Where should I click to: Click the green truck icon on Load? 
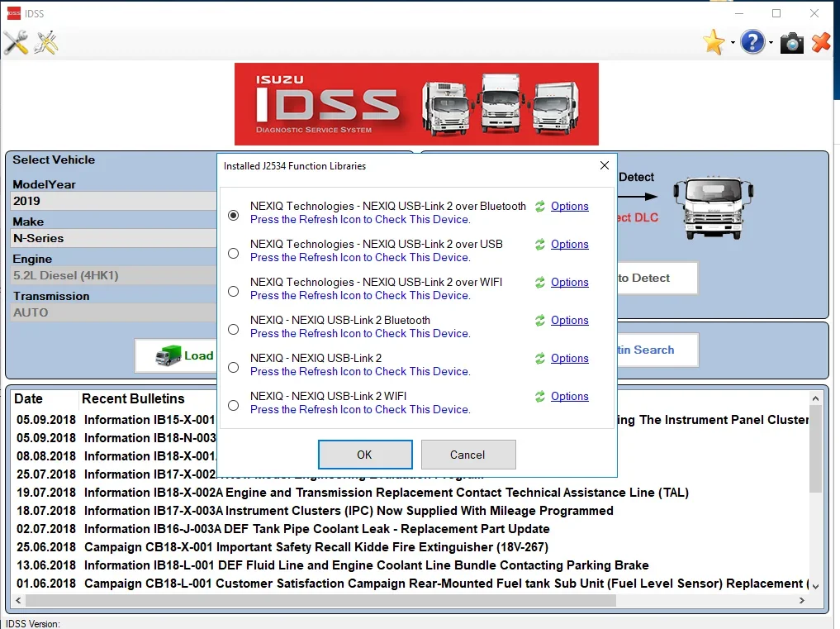tap(168, 355)
